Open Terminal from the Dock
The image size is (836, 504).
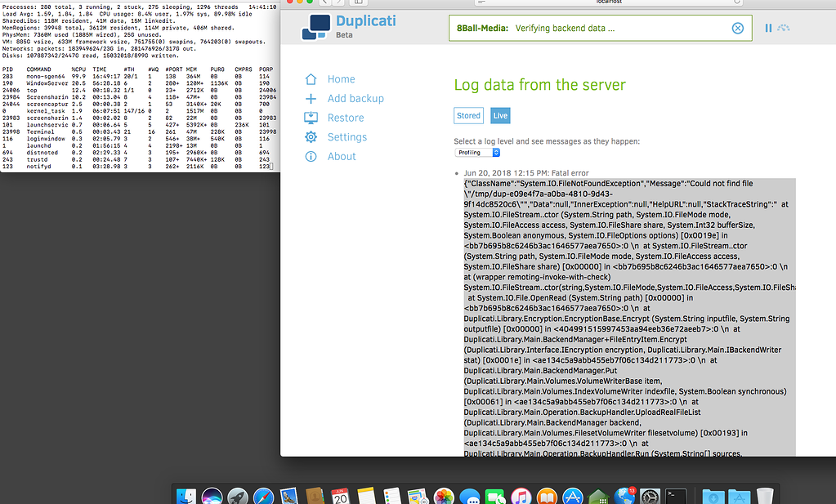[676, 496]
